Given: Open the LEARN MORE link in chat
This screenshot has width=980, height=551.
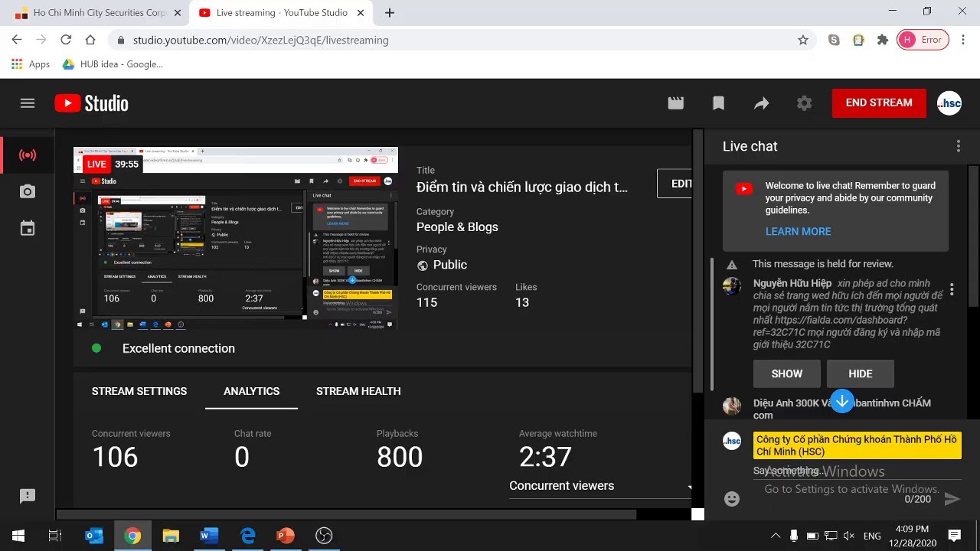Looking at the screenshot, I should (x=798, y=231).
